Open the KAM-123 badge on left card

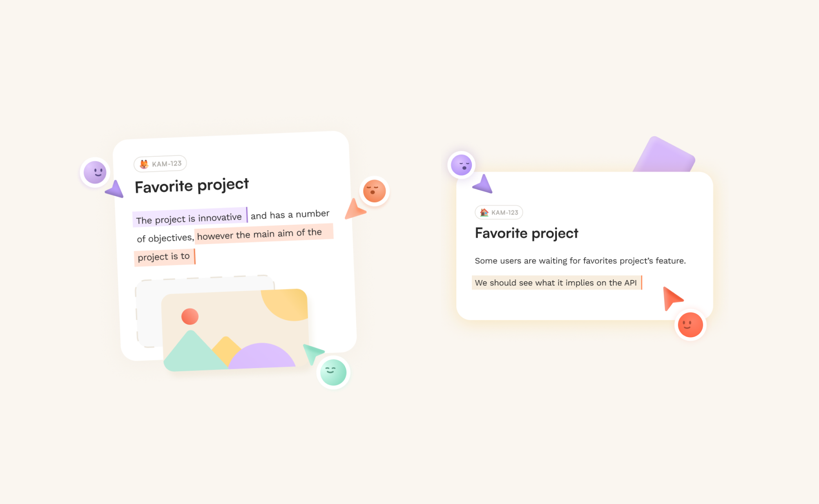(160, 164)
